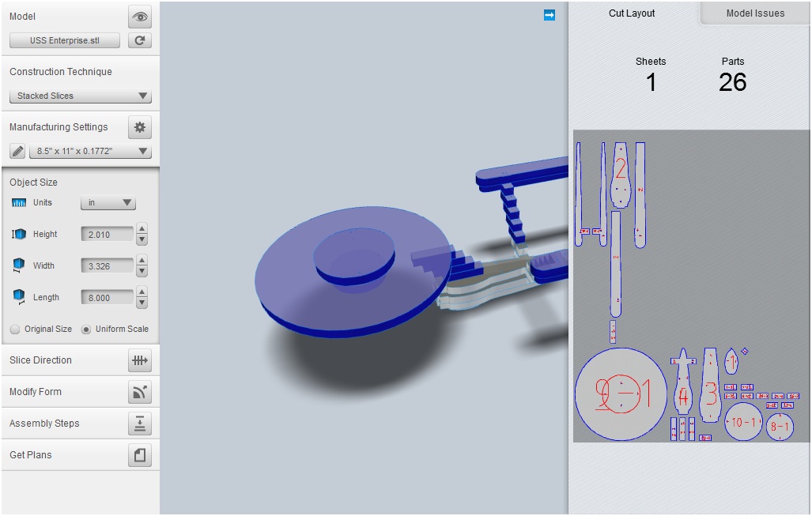
Task: Collapse right panel with blue arrow icon
Action: click(x=550, y=15)
